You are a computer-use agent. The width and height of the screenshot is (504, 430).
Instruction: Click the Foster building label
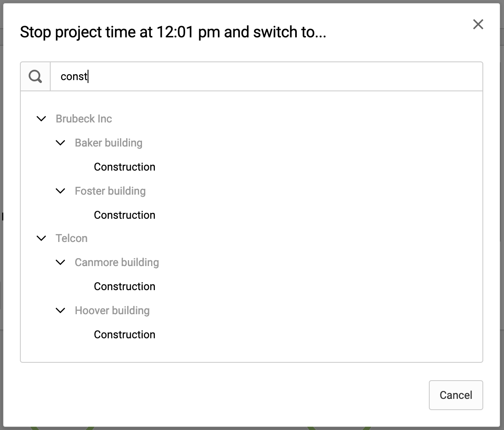click(110, 191)
